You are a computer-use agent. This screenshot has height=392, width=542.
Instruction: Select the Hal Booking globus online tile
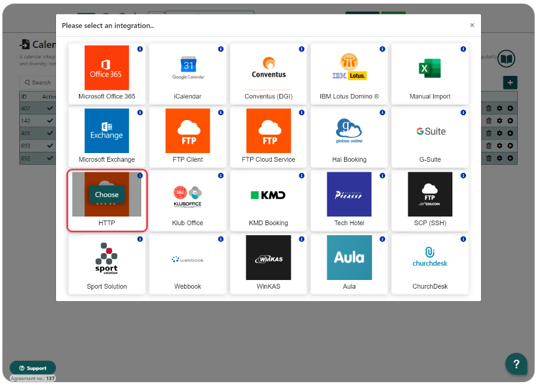coord(349,137)
